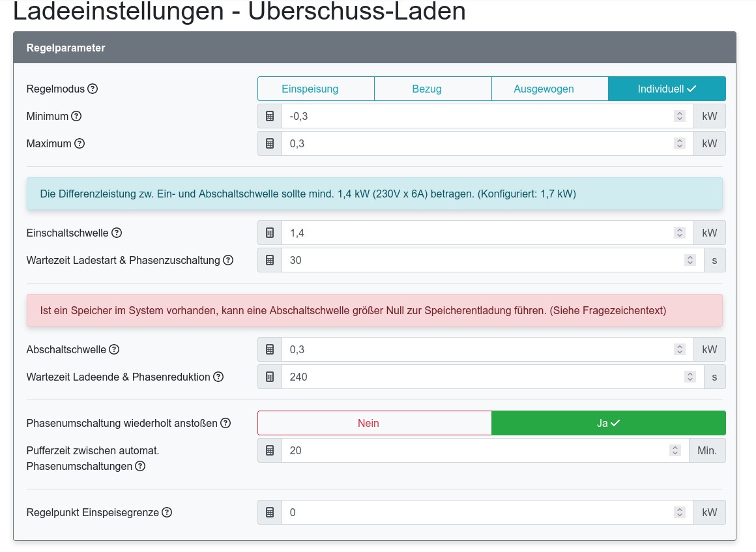
Task: Open the Regelmodus help tooltip
Action: tap(91, 88)
